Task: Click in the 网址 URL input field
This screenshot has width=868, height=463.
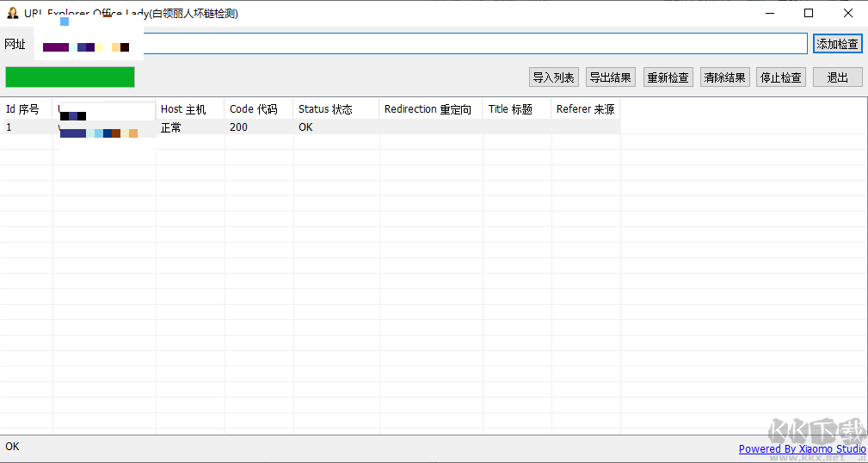Action: pos(473,44)
